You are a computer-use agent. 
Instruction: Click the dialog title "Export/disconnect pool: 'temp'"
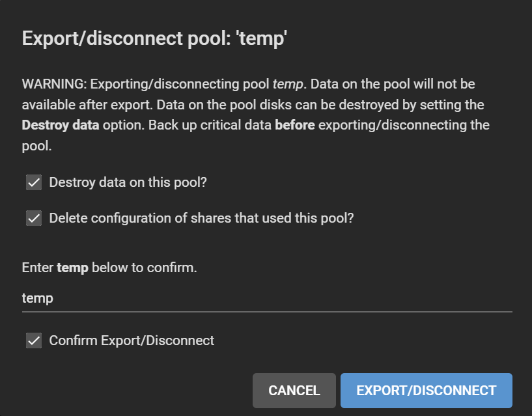155,38
